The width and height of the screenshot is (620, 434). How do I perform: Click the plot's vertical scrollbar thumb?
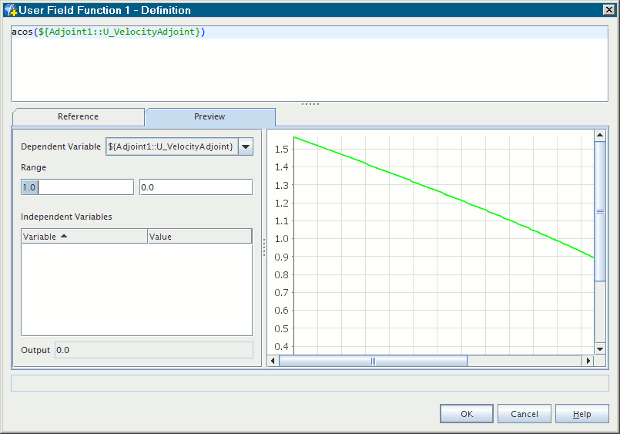(600, 212)
